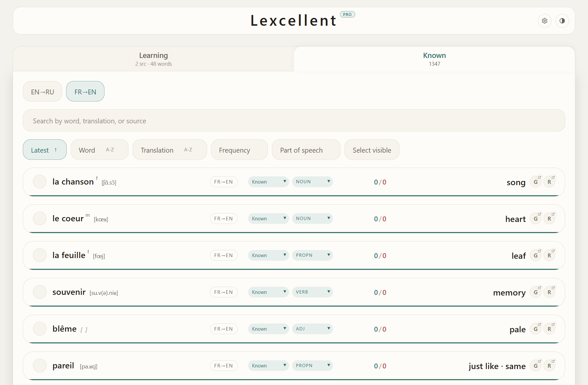Open the VERB dropdown for souvenir
588x385 pixels.
pos(312,292)
